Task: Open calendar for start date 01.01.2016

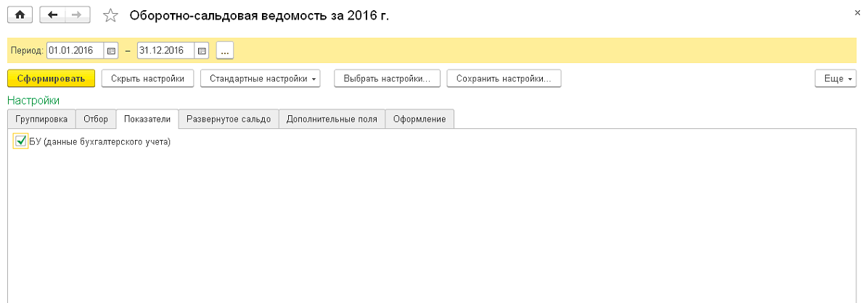Action: click(x=111, y=50)
